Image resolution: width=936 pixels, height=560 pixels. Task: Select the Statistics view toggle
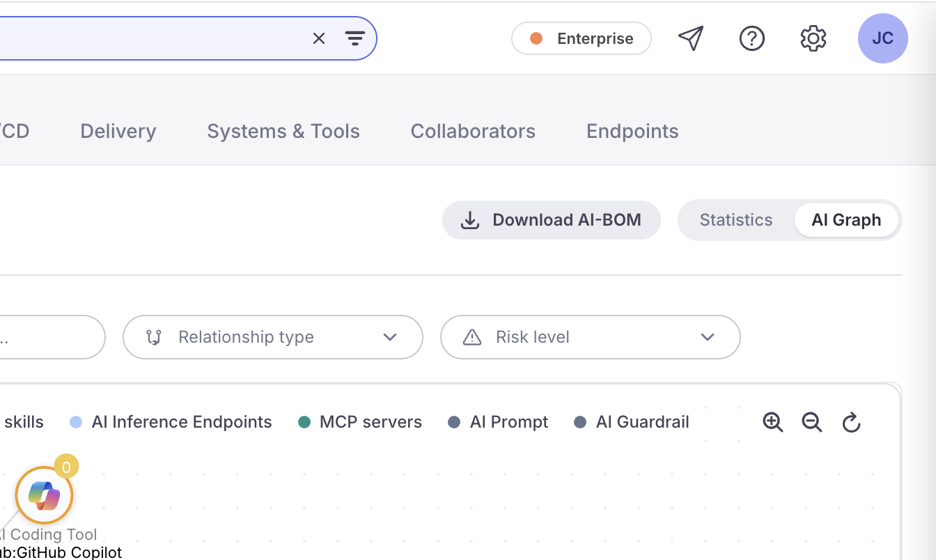[x=736, y=220]
